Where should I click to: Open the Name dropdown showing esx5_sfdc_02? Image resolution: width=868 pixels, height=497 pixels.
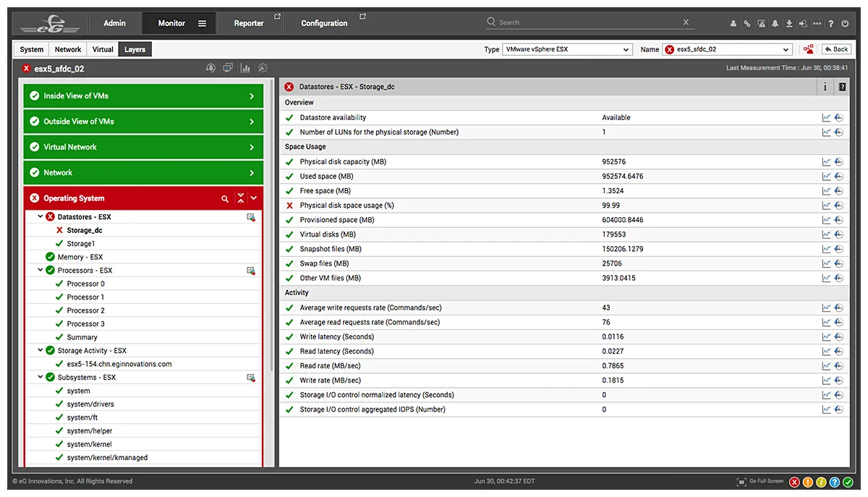tap(728, 49)
